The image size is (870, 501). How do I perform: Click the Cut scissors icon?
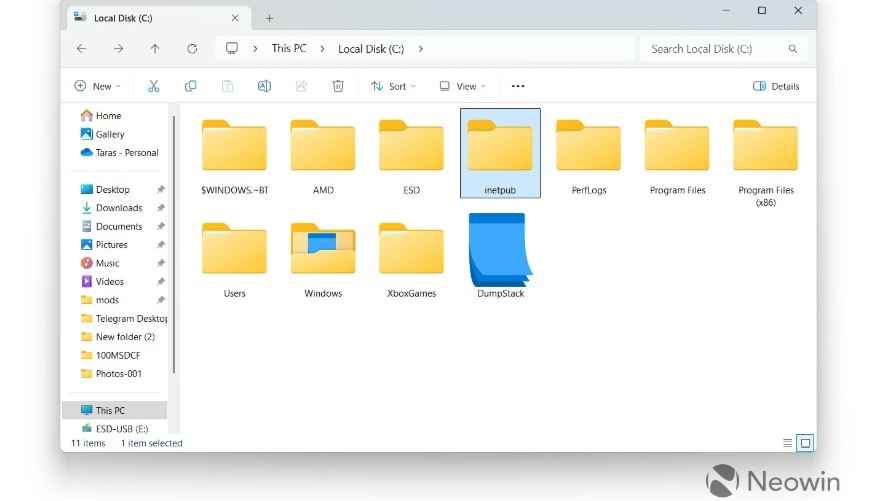pyautogui.click(x=153, y=86)
